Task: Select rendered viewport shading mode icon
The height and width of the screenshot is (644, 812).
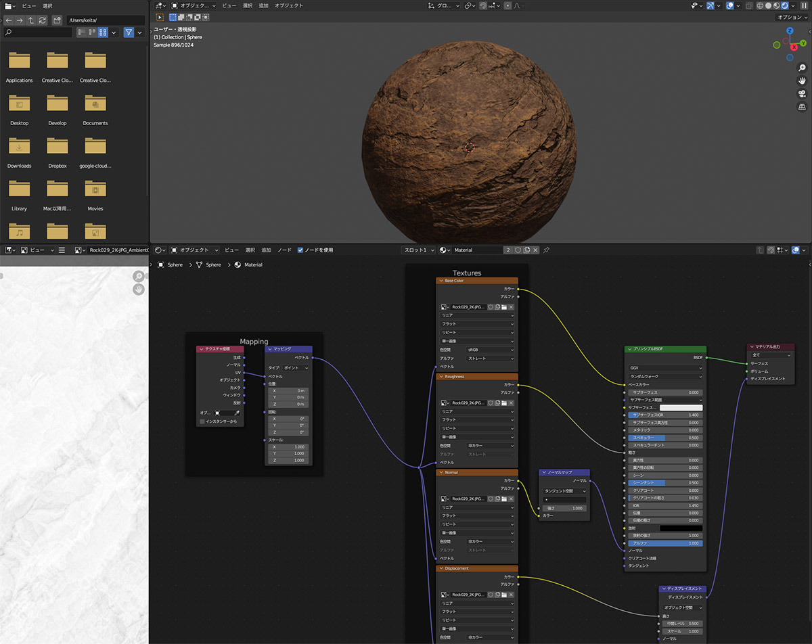Action: click(786, 5)
